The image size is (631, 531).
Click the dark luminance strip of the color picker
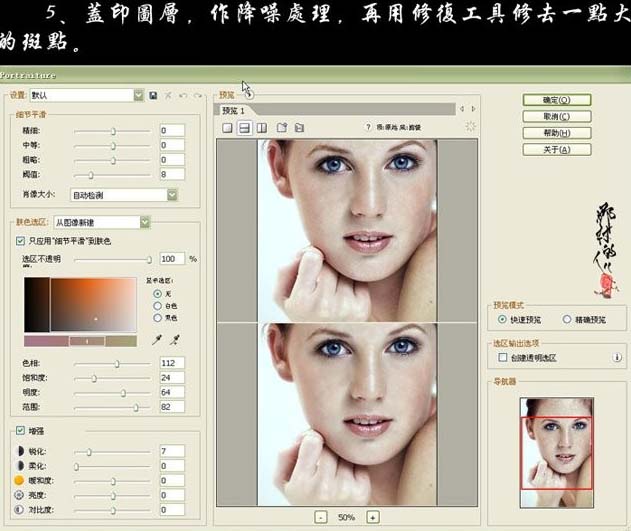(x=37, y=305)
